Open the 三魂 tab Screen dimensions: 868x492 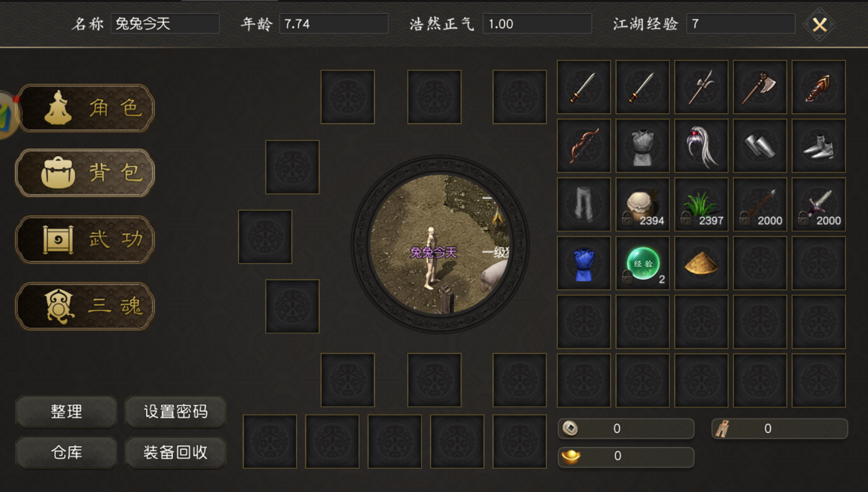point(86,306)
